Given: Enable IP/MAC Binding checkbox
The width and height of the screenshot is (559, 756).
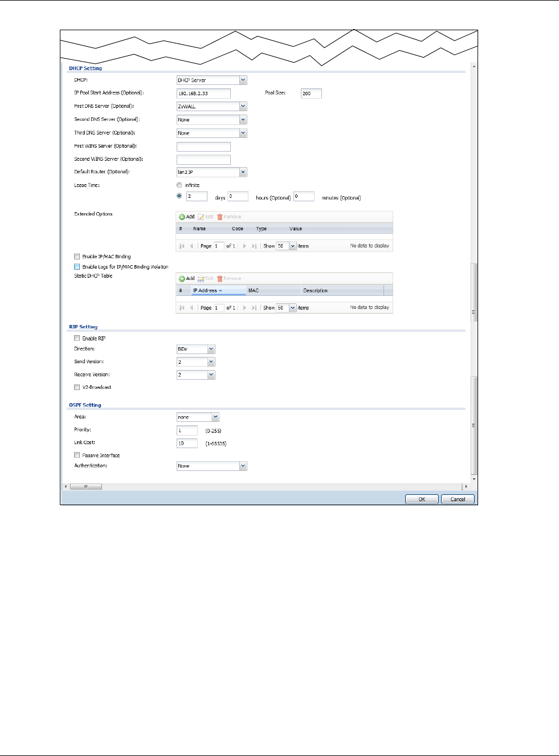Looking at the screenshot, I should [x=77, y=257].
